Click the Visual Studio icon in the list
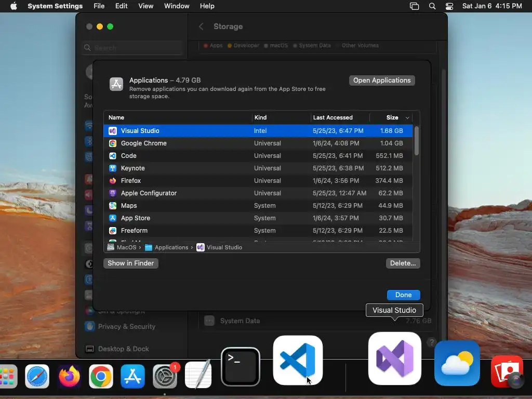 click(113, 130)
